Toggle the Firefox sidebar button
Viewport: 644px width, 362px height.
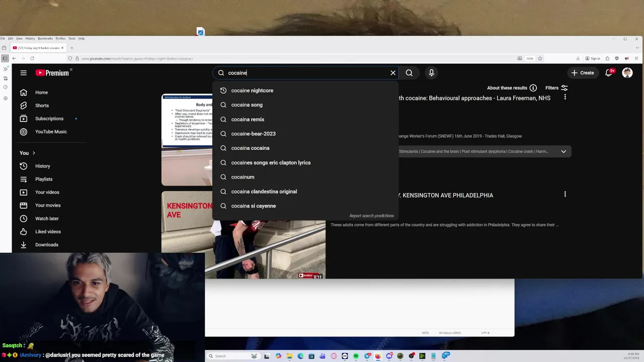point(5,58)
